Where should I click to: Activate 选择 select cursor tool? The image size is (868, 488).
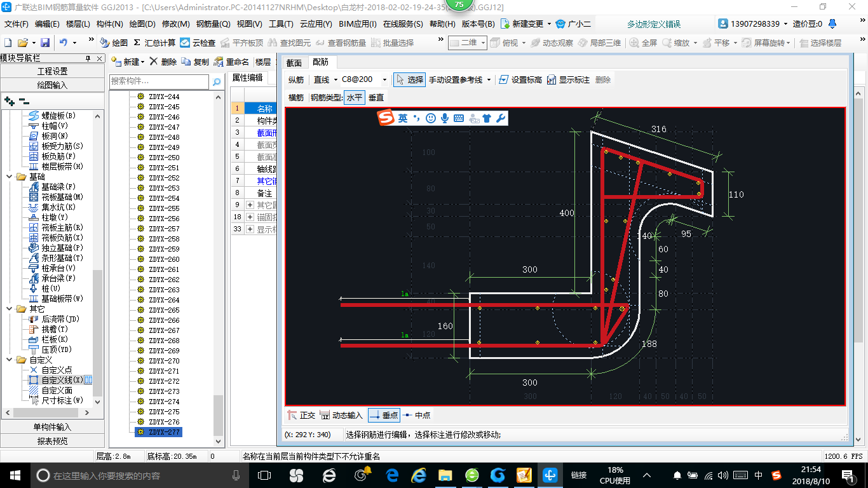coord(409,79)
